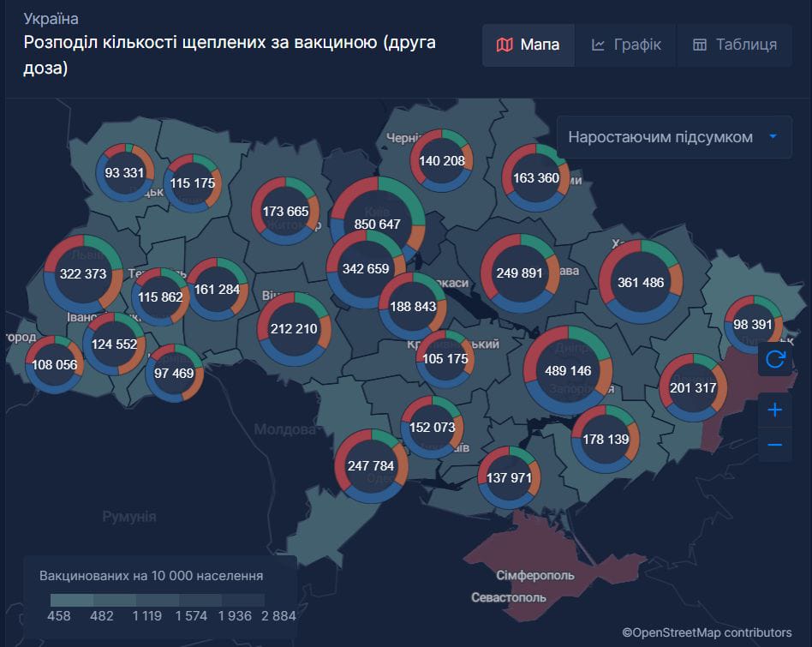Switch to the Таблиця tab
Viewport: 812px width, 647px height.
[734, 45]
